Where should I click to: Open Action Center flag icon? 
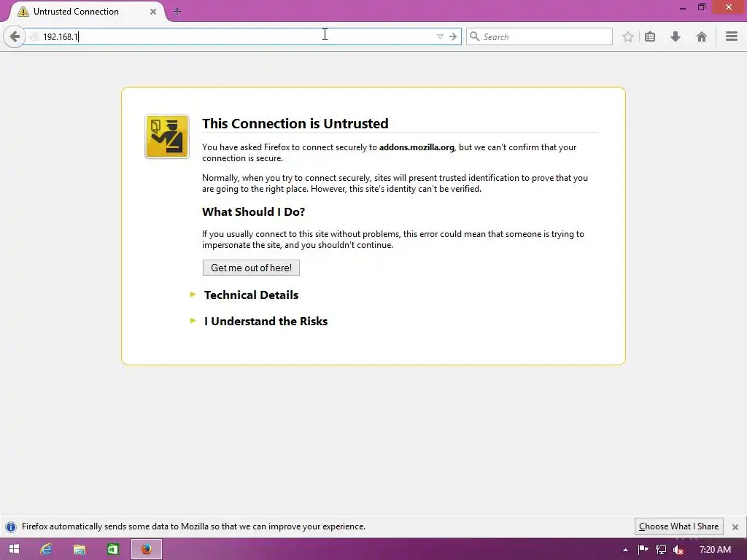coord(643,550)
